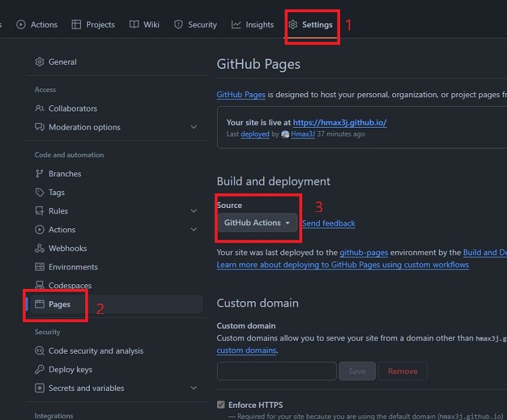Click the rules icon beside Rules
The image size is (507, 420).
(x=39, y=211)
